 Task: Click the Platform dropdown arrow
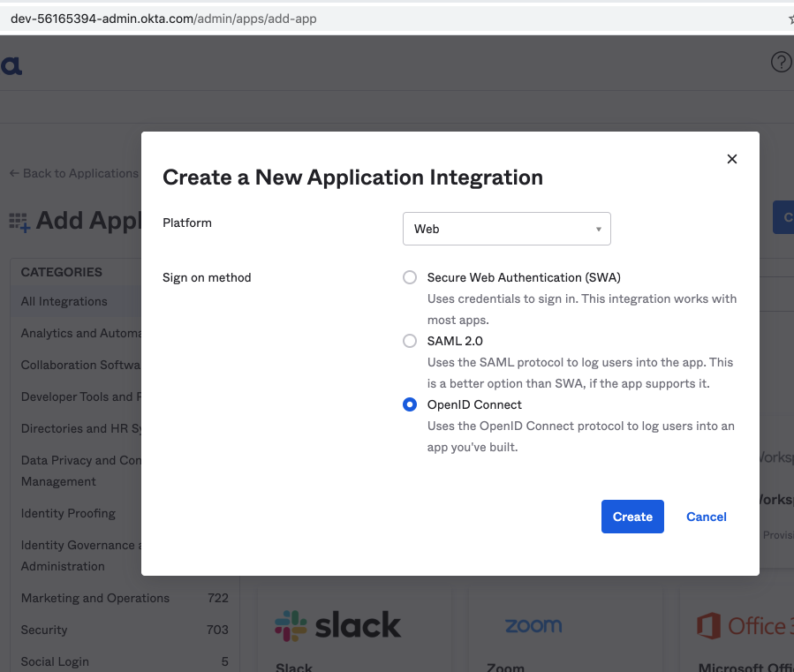click(598, 230)
